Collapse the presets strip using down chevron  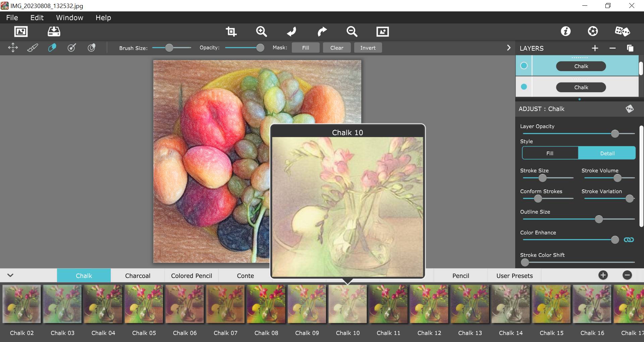pos(10,275)
